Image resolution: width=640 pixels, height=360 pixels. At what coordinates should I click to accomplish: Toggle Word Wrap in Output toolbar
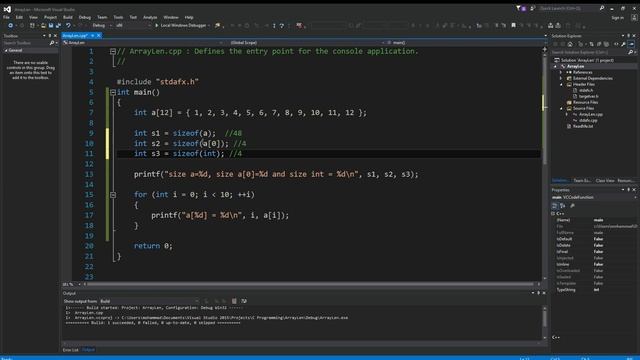pos(244,301)
